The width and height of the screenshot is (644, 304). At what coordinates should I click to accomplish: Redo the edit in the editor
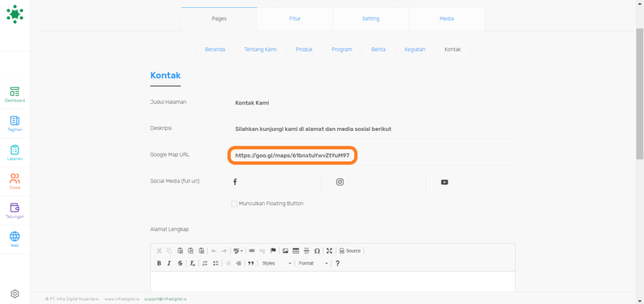point(225,251)
